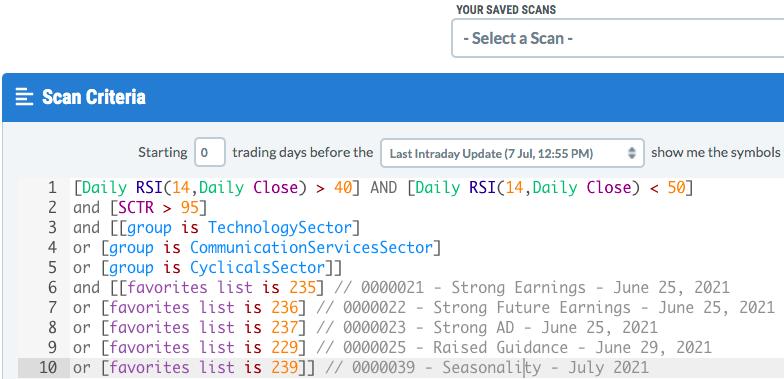The height and width of the screenshot is (379, 784).
Task: Click CyclicalsSector text on line 5
Action: (x=258, y=268)
